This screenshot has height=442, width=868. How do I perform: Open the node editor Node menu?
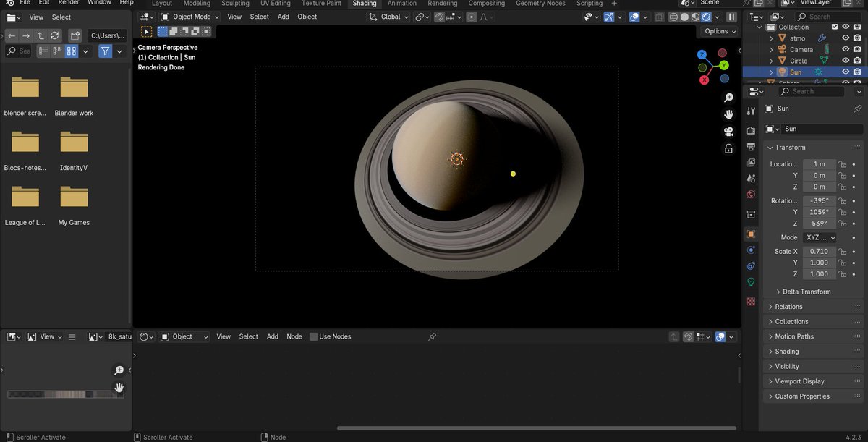pos(294,336)
